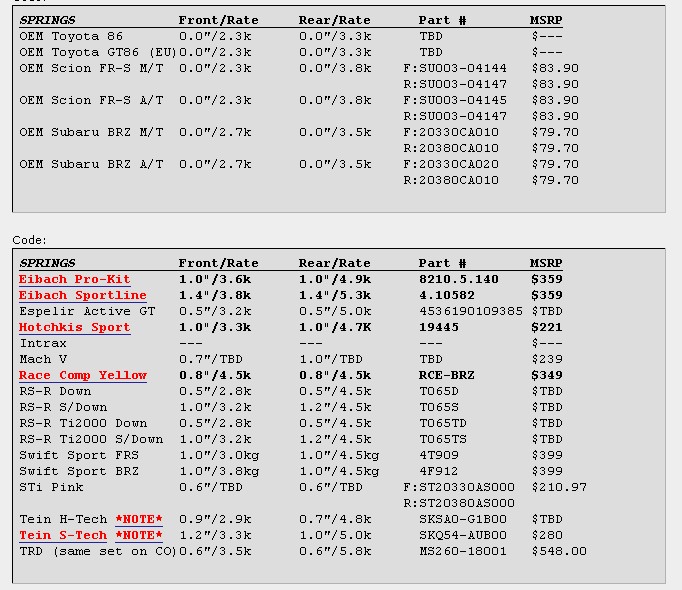Click the Tein S-Tech price $280
Viewport: 682px width, 590px height.
(547, 536)
